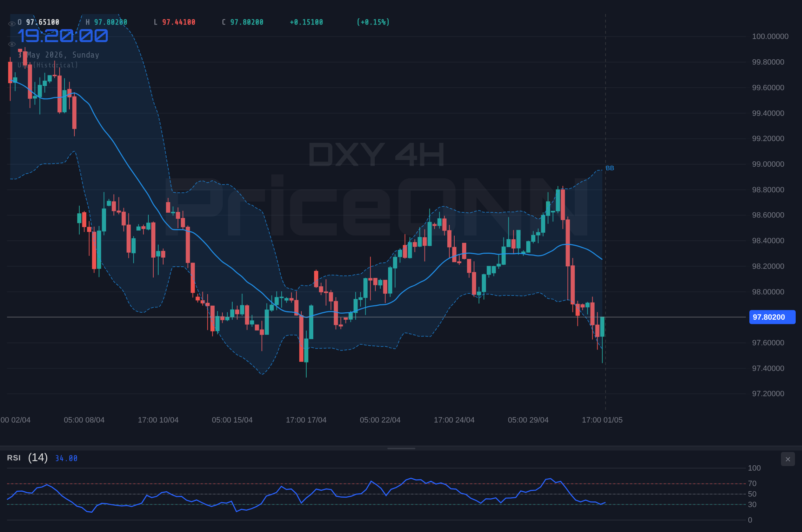This screenshot has width=802, height=532.
Task: Click the RSI value 34.00
Action: 66,458
